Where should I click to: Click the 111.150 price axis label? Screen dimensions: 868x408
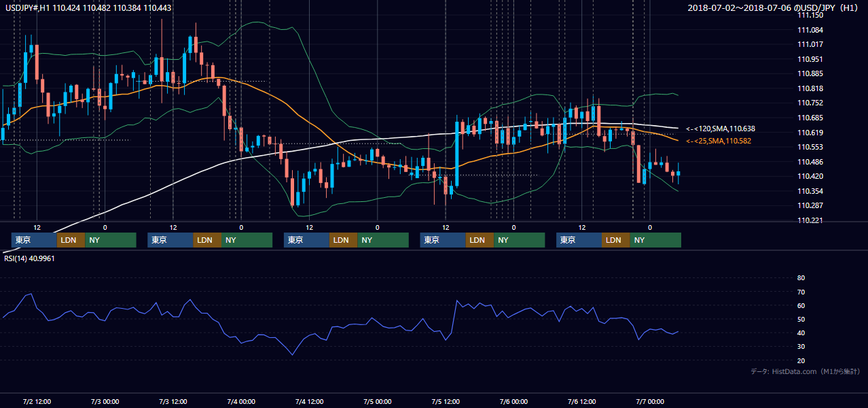810,15
